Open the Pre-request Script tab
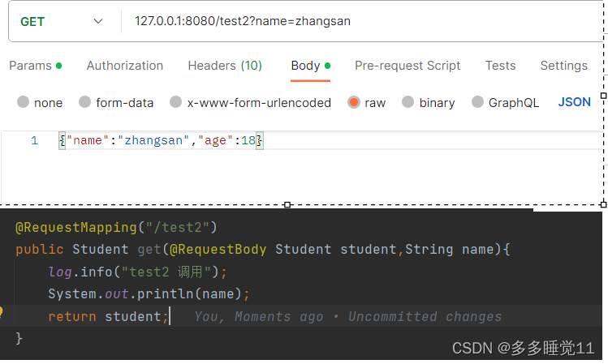This screenshot has height=364, width=608. coord(407,66)
